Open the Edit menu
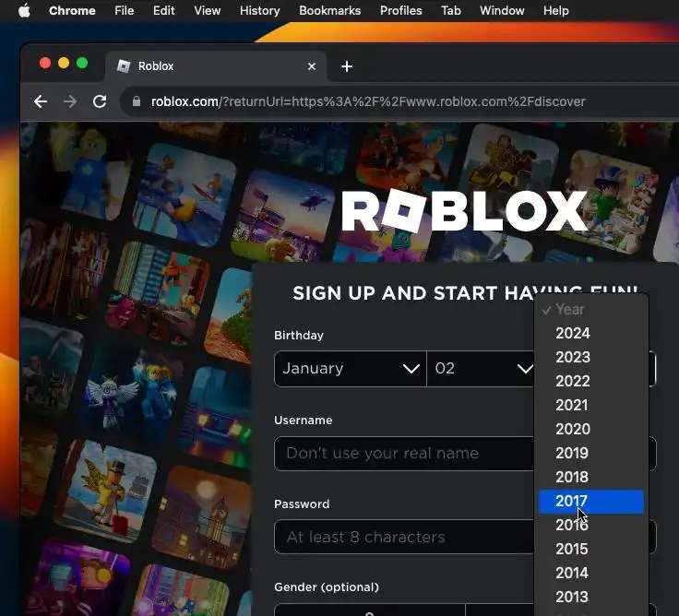The height and width of the screenshot is (616, 679). click(x=163, y=10)
